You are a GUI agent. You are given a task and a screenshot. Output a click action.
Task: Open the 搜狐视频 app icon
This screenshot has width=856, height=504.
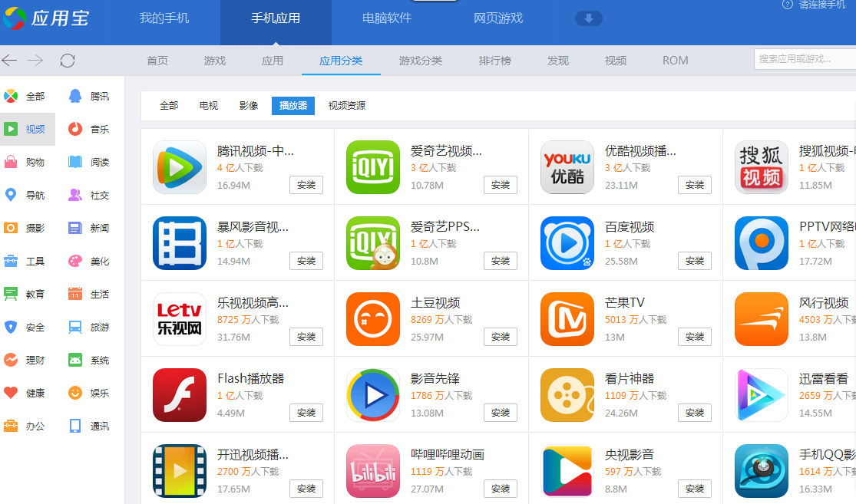coord(762,167)
